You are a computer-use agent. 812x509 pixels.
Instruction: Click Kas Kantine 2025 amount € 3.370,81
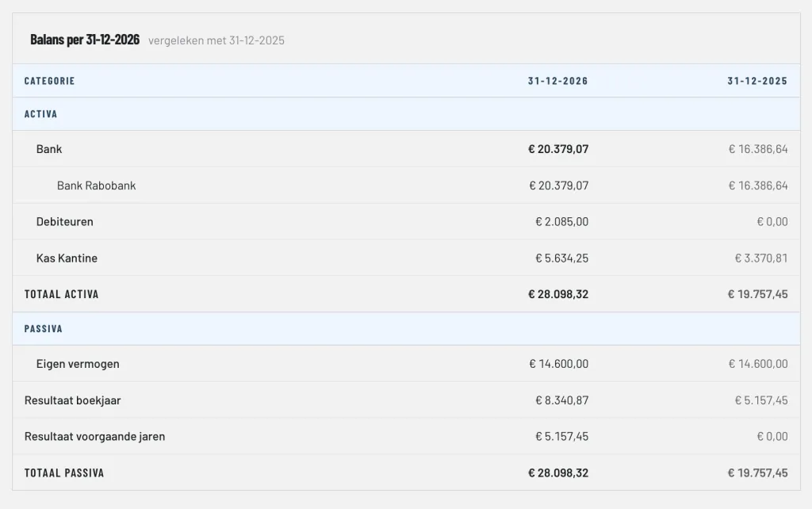(761, 258)
